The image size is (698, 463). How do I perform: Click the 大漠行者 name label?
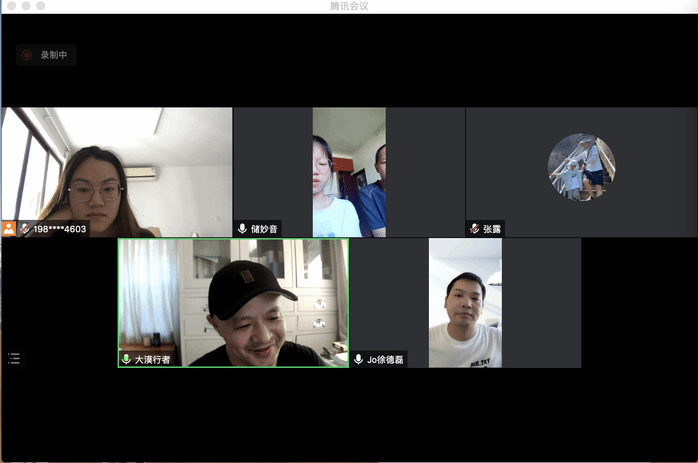pos(153,358)
